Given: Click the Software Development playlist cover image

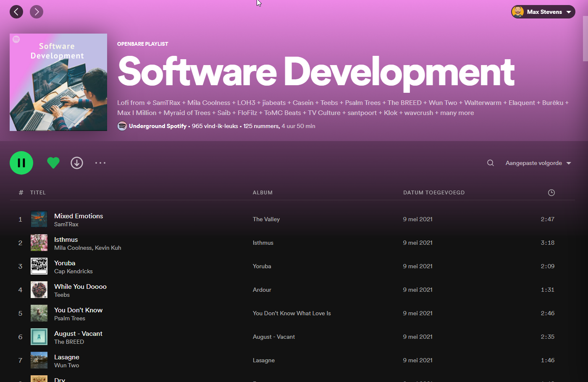Looking at the screenshot, I should pos(58,82).
